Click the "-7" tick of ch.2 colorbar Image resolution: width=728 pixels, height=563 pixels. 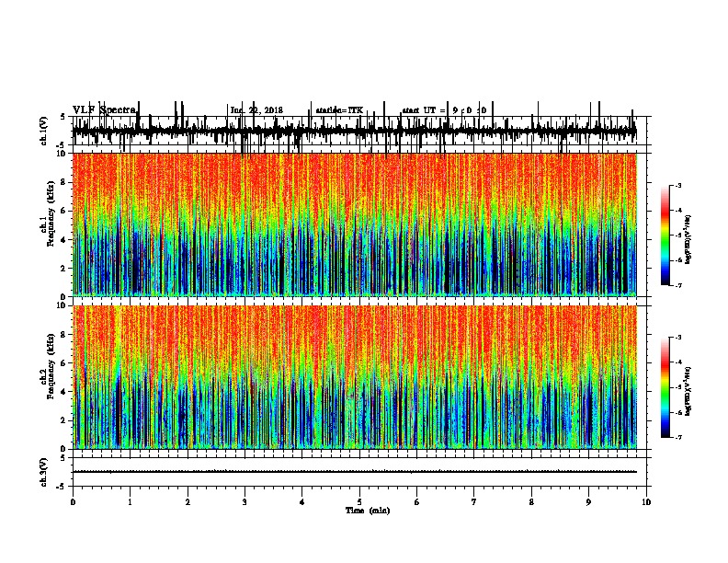(677, 437)
